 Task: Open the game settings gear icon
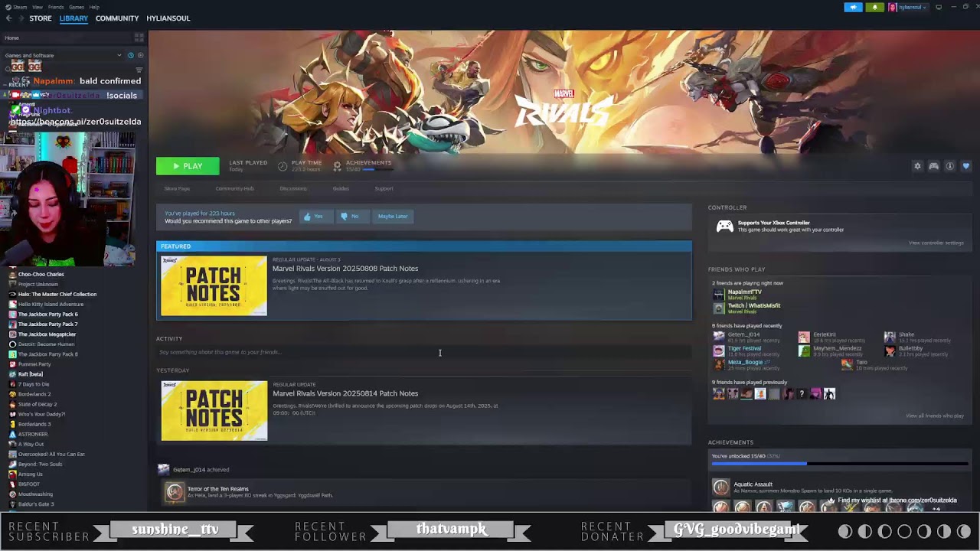[917, 166]
